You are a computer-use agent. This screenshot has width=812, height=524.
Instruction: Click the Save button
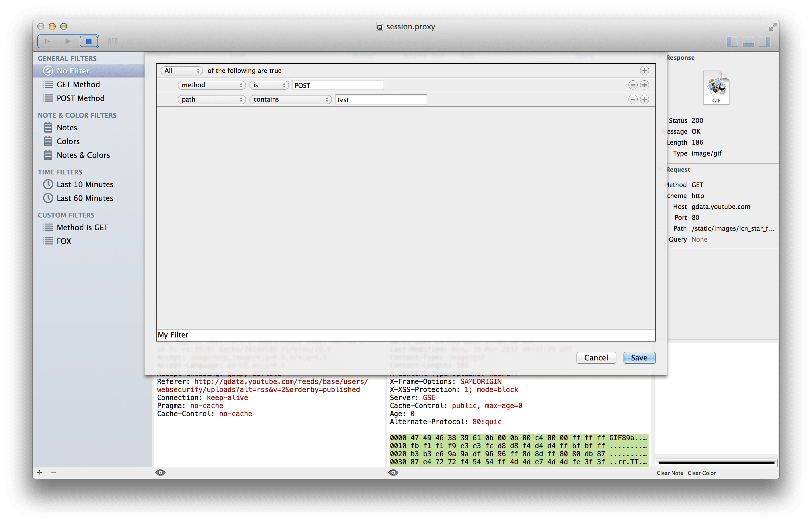639,358
